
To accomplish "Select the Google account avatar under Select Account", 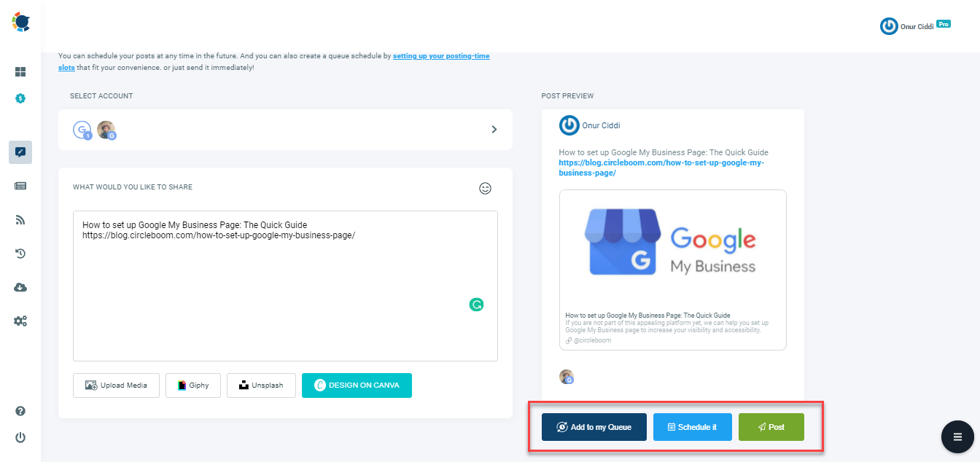I will click(x=82, y=129).
